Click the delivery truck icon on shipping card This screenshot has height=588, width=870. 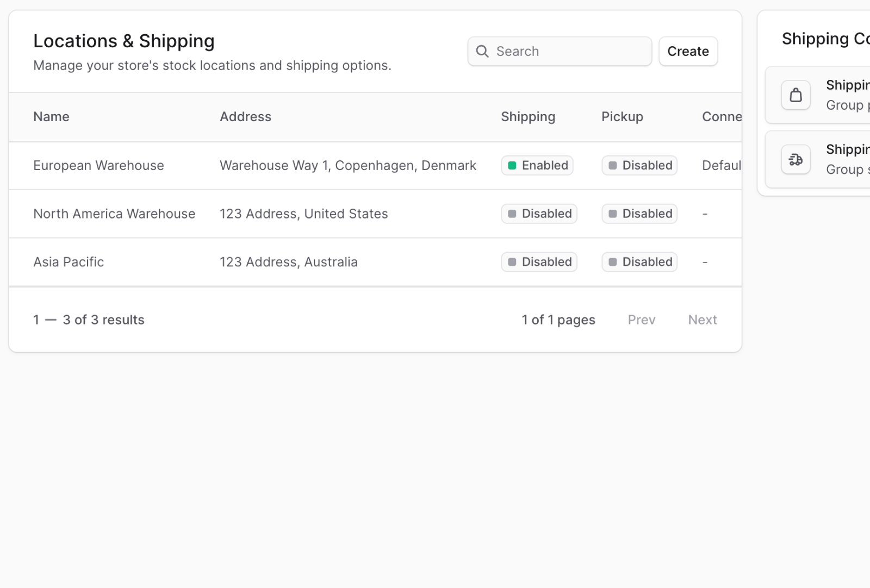(x=796, y=159)
